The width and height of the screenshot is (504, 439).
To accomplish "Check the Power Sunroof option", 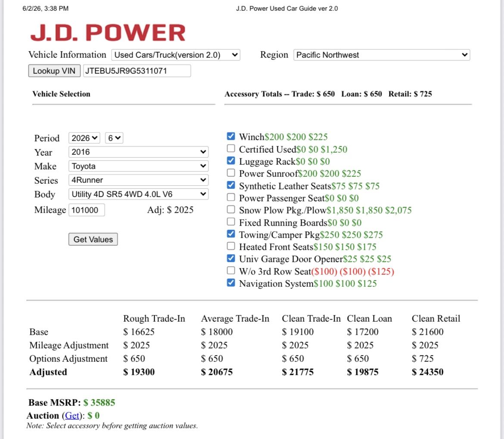I will 231,173.
